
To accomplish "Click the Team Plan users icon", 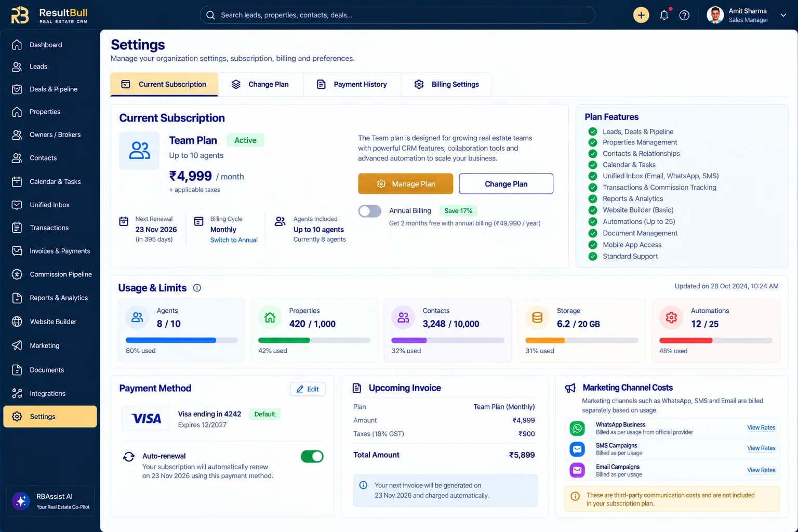I will click(139, 151).
